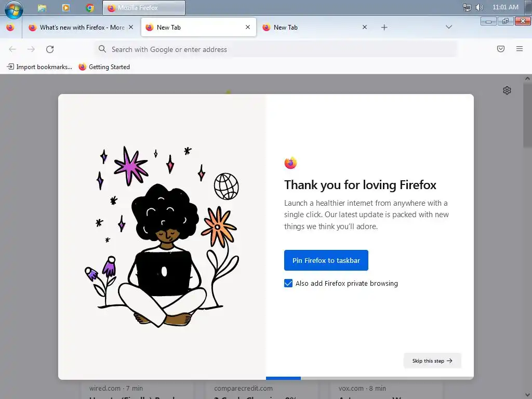Click the vox.com story card
This screenshot has width=532, height=399.
click(x=387, y=390)
